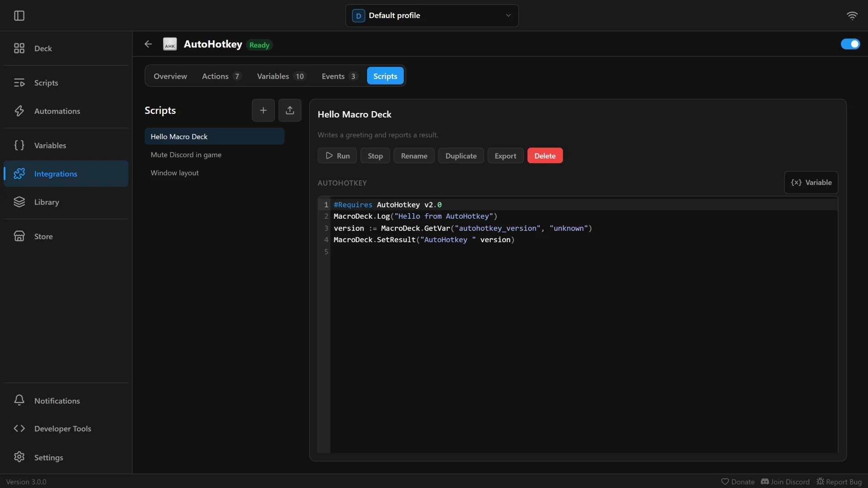
Task: Open Settings
Action: (x=66, y=457)
